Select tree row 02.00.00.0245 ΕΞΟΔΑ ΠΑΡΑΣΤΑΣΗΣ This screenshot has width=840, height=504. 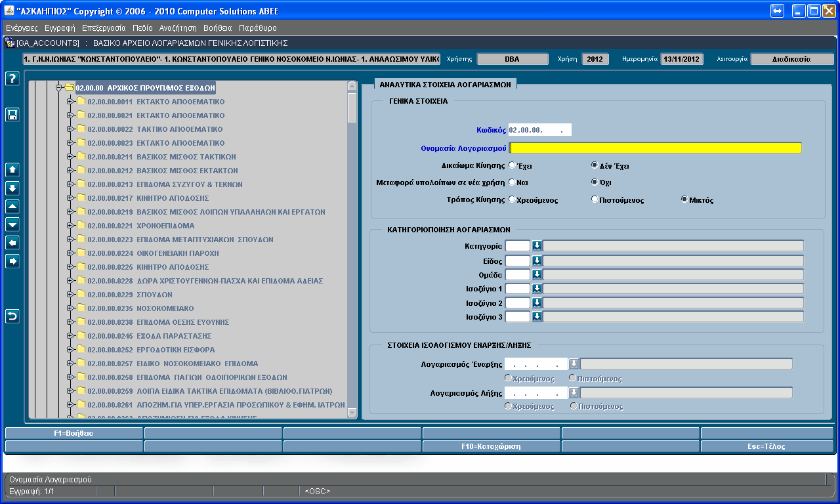(151, 336)
